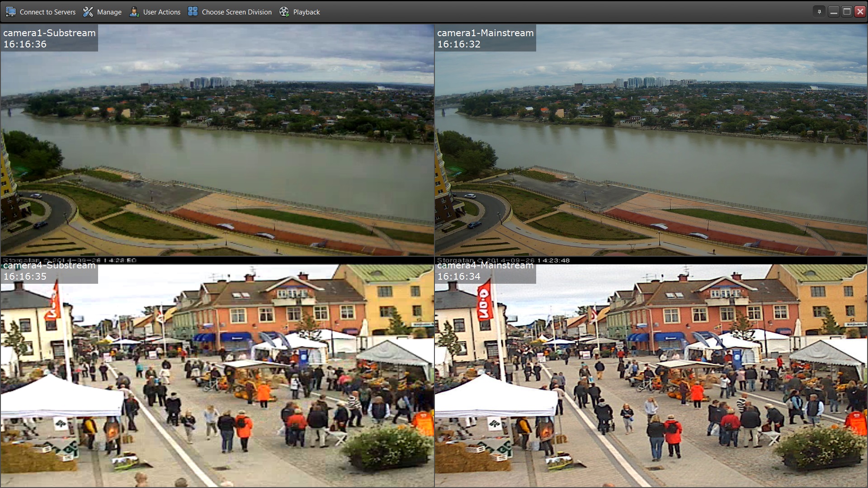
Task: Click the Connect to Servers monitor icon
Action: click(11, 12)
